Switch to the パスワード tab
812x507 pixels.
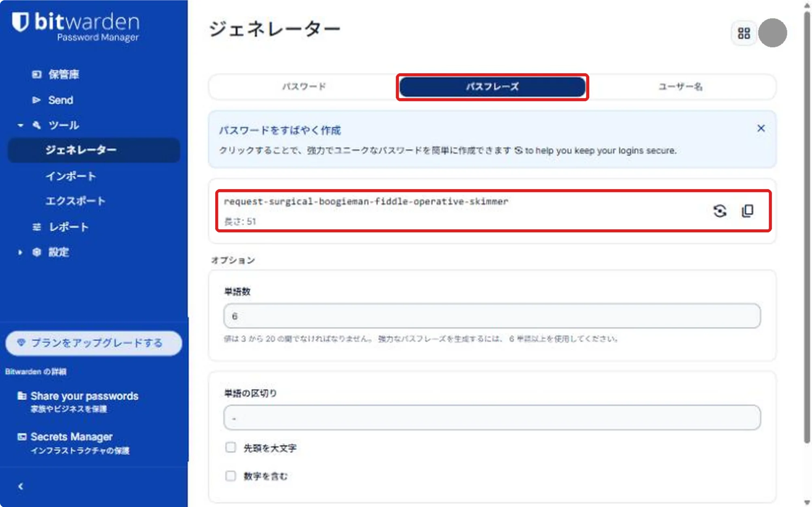point(304,87)
